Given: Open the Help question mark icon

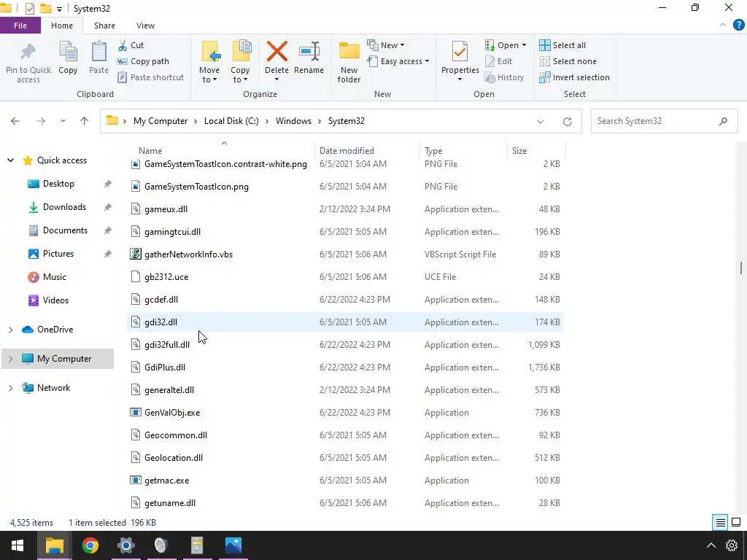Looking at the screenshot, I should (738, 26).
